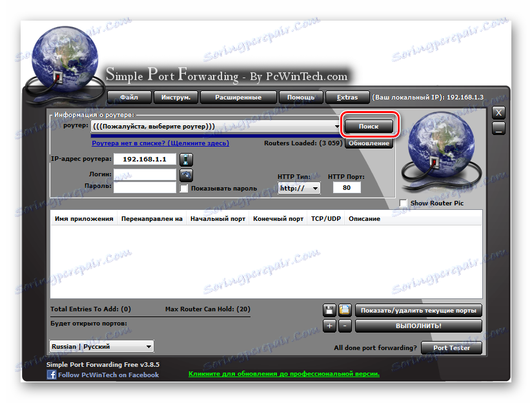Click Simple Port Forwarding Free v3.8.5 text
The image size is (532, 403).
(x=103, y=364)
